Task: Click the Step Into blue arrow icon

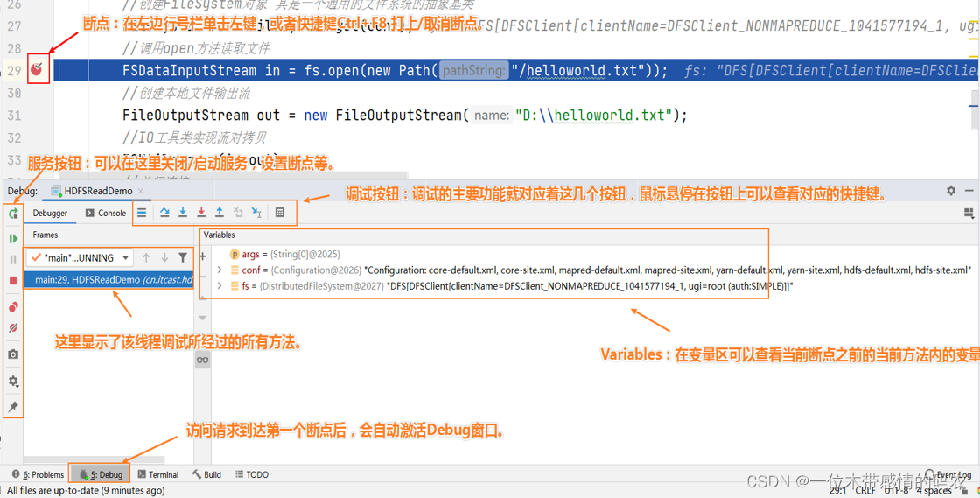Action: tap(183, 213)
